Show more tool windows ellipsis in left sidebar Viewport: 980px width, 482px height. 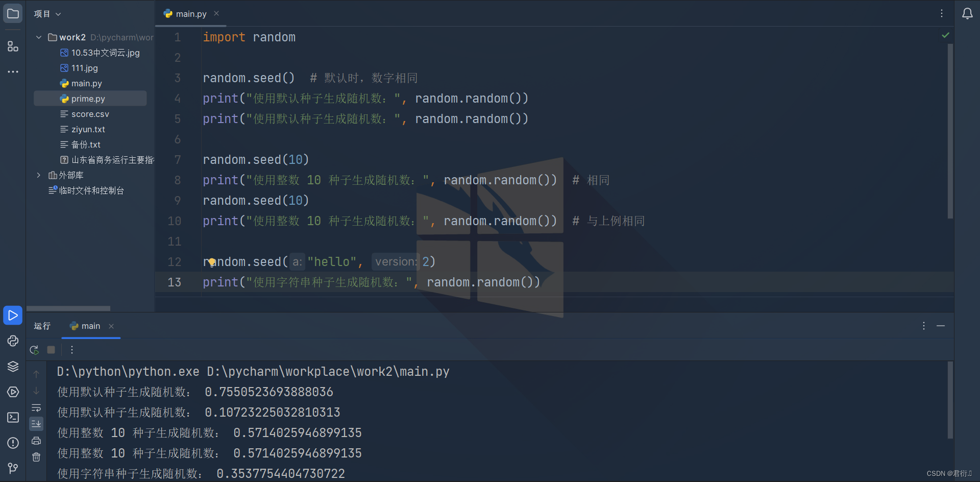click(13, 72)
